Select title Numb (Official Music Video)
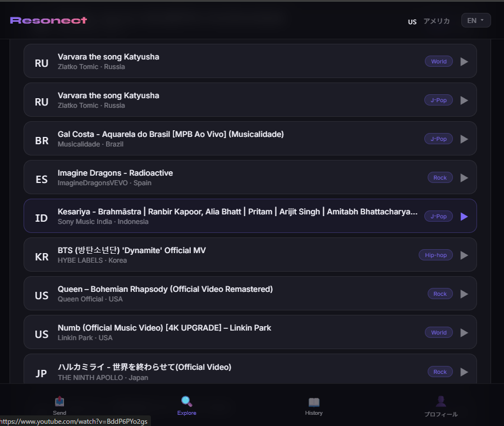Viewport: 504px width, 426px height. click(164, 328)
